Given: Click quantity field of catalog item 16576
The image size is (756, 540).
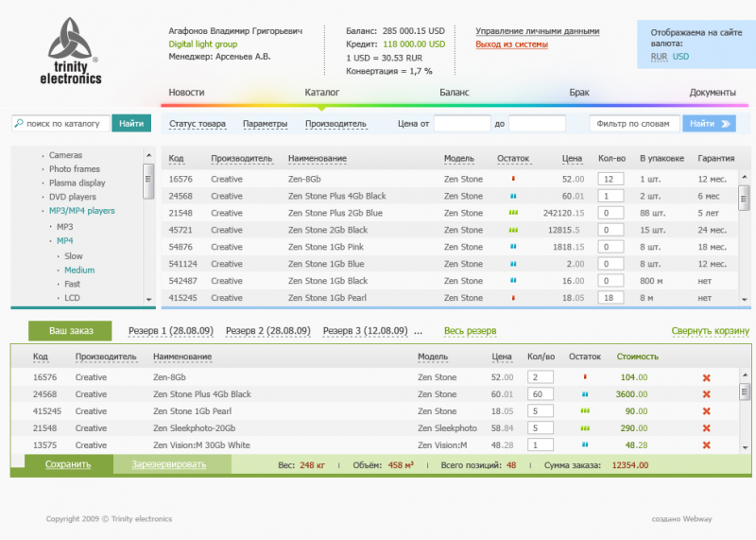Looking at the screenshot, I should (610, 179).
